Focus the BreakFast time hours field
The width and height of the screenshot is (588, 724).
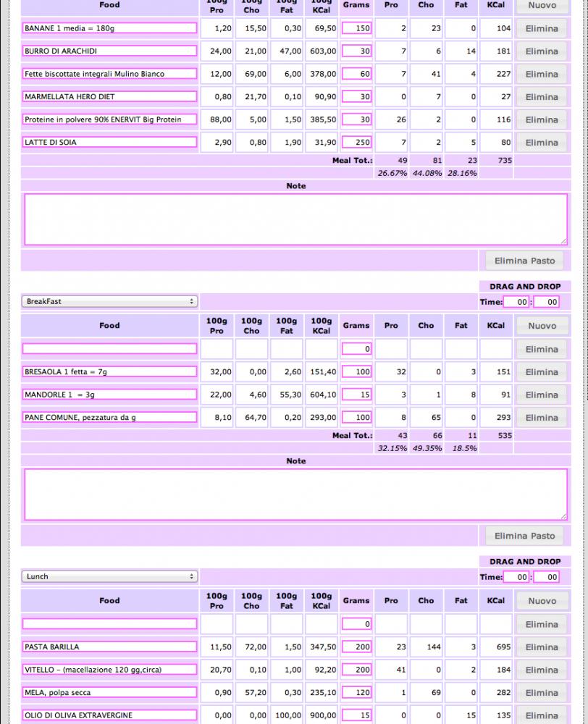(516, 302)
